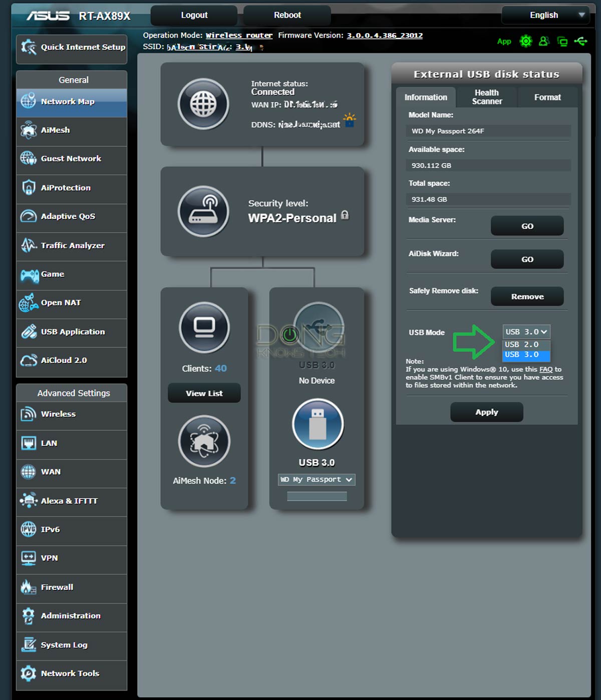Click the firmware settings gear icon
Viewport: 601px width, 700px height.
tap(525, 41)
